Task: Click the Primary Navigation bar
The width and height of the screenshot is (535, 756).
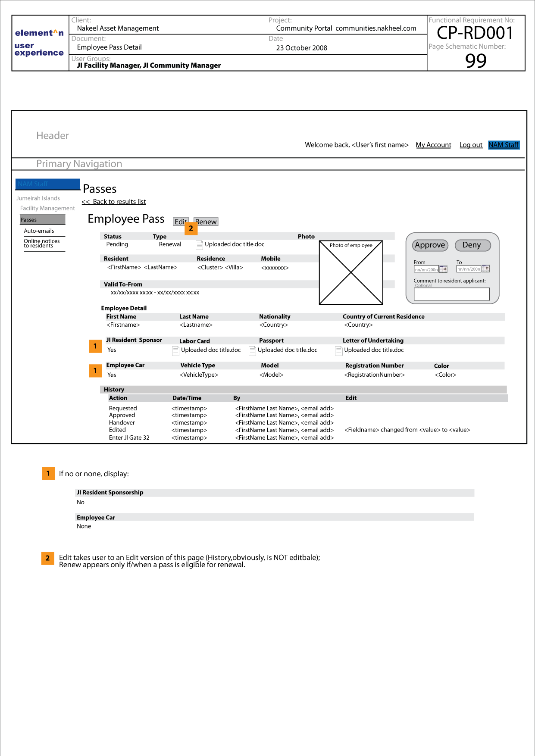Action: (x=268, y=164)
